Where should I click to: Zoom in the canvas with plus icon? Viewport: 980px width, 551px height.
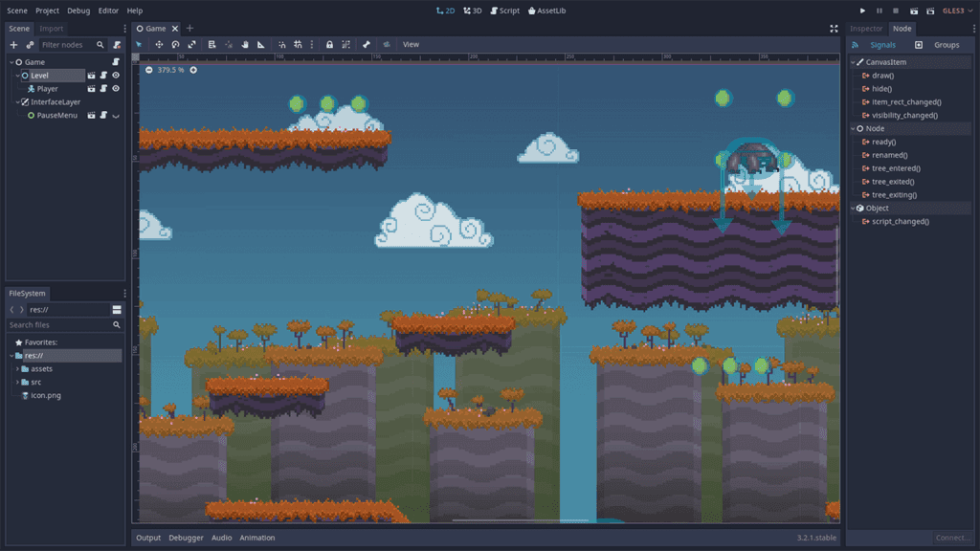193,70
